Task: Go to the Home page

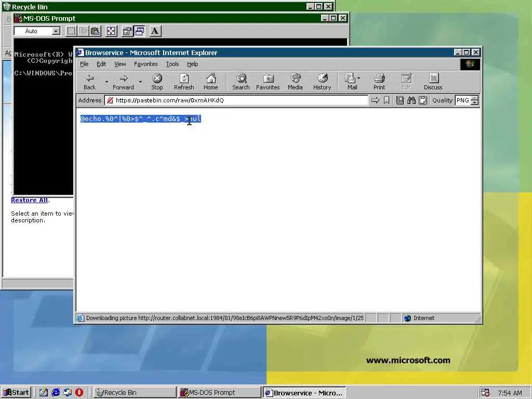Action: point(211,82)
